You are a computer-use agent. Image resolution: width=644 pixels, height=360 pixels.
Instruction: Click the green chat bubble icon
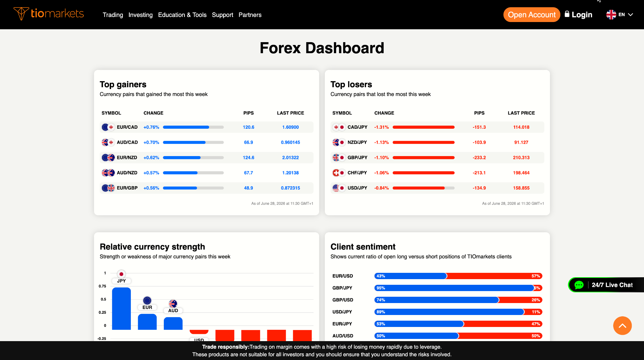click(579, 285)
